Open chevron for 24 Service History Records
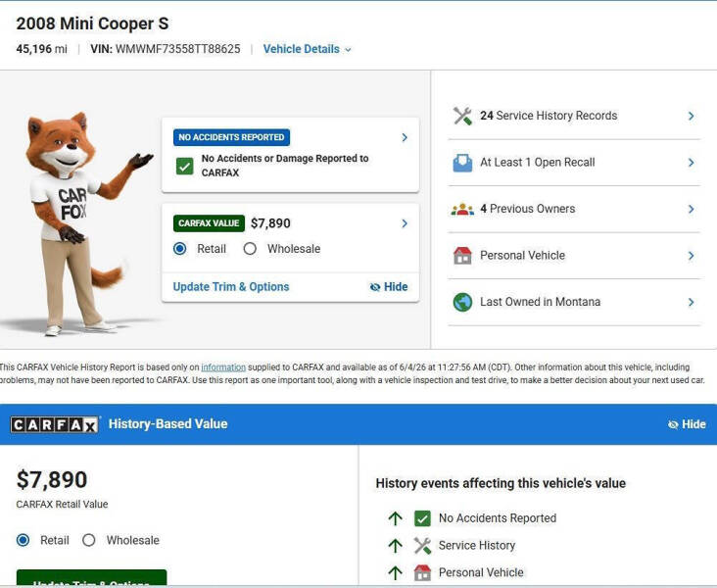Image resolution: width=717 pixels, height=588 pixels. pyautogui.click(x=691, y=117)
